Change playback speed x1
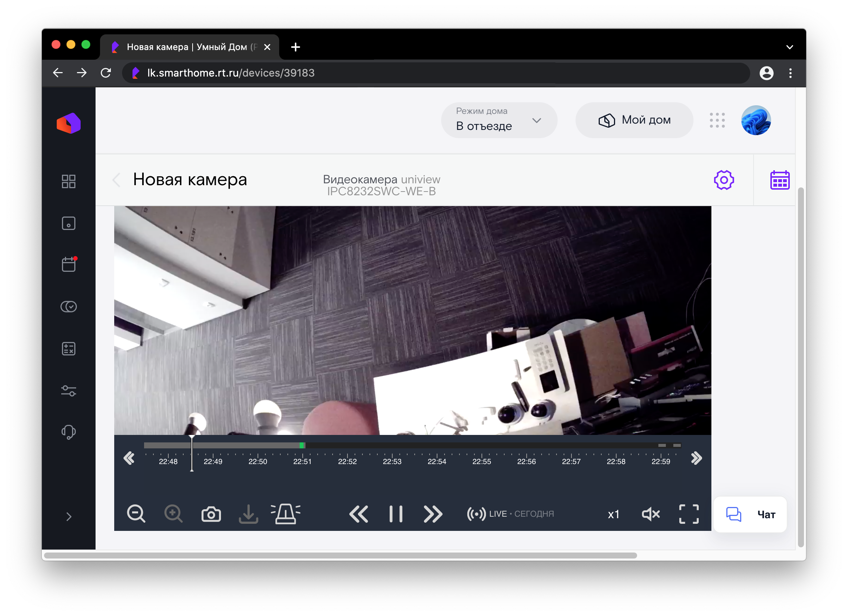Viewport: 848px width, 616px height. click(613, 514)
